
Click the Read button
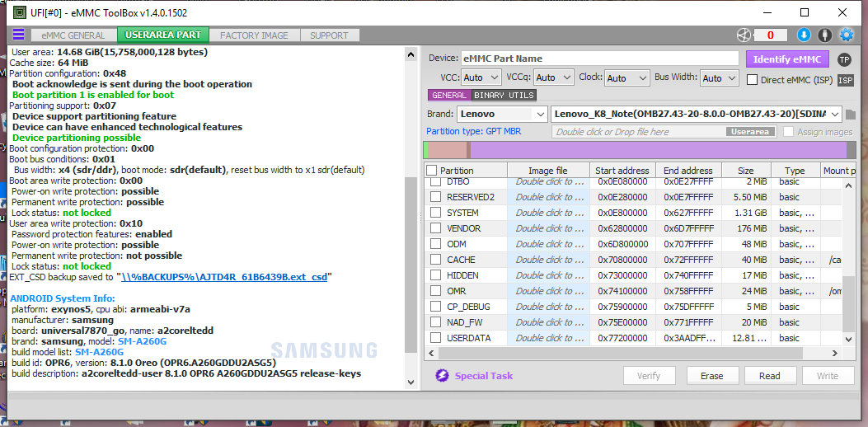point(769,376)
